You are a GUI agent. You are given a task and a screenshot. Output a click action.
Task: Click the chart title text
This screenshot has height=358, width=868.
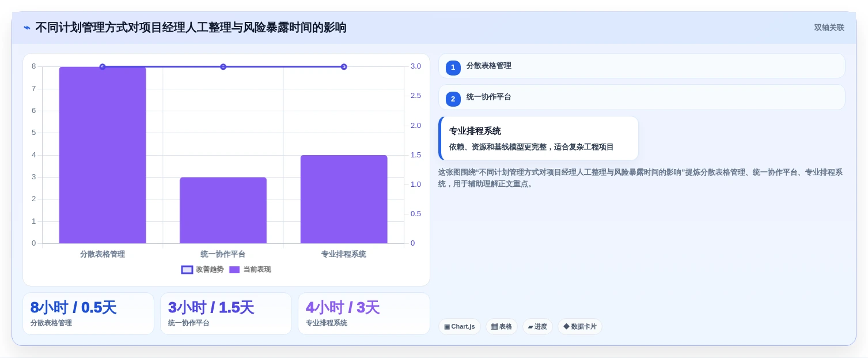pyautogui.click(x=191, y=28)
